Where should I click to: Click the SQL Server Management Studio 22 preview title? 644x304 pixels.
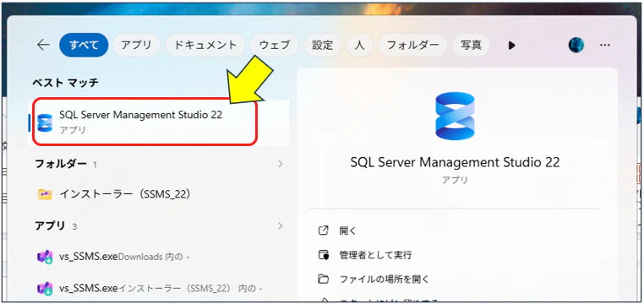[455, 162]
